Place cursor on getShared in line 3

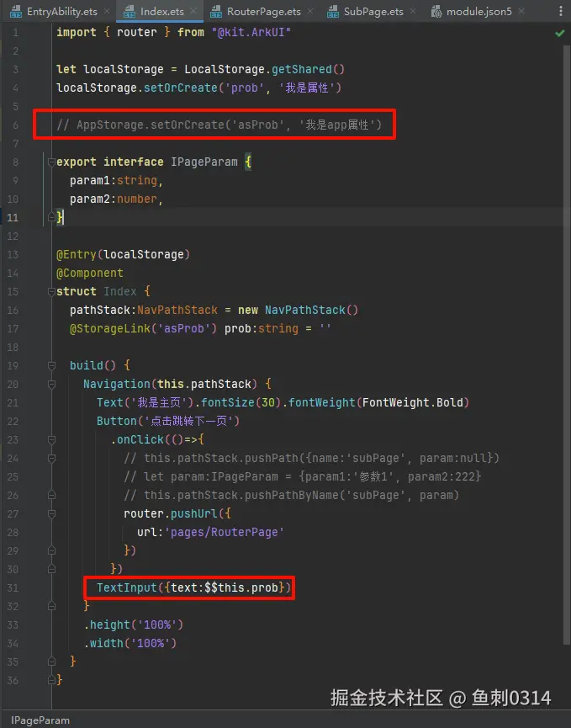(302, 70)
